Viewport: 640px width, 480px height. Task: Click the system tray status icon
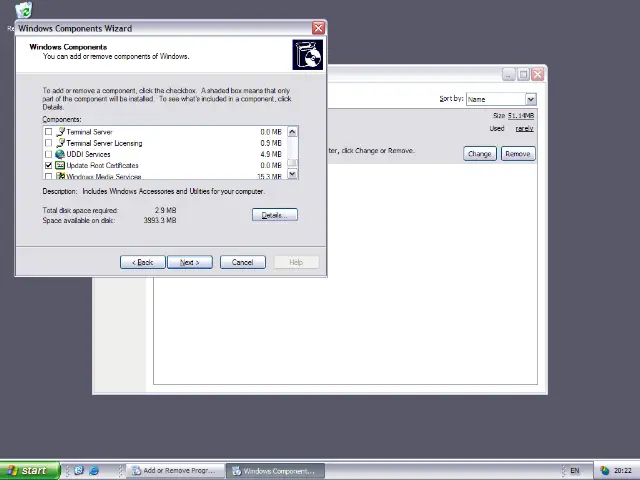click(604, 471)
